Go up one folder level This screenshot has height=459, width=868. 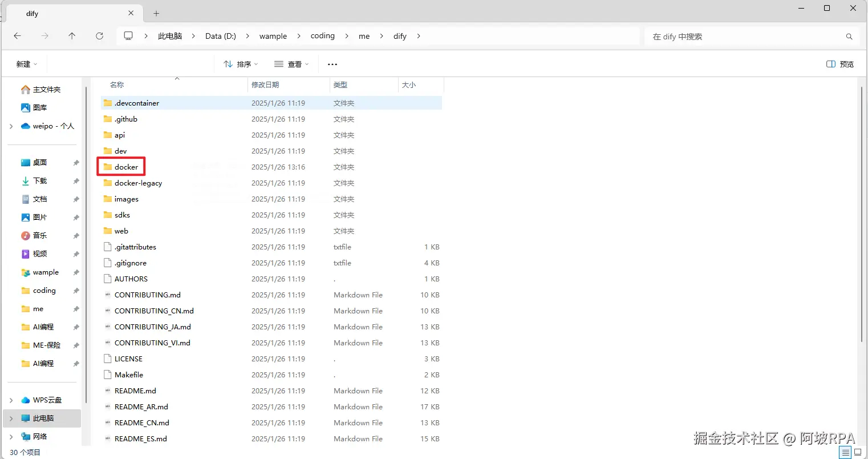tap(72, 36)
